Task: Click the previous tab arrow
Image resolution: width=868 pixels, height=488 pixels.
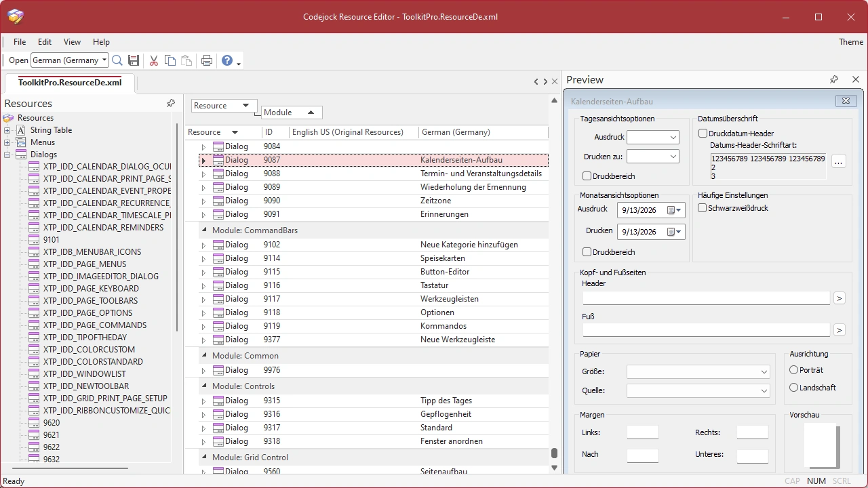Action: click(536, 81)
